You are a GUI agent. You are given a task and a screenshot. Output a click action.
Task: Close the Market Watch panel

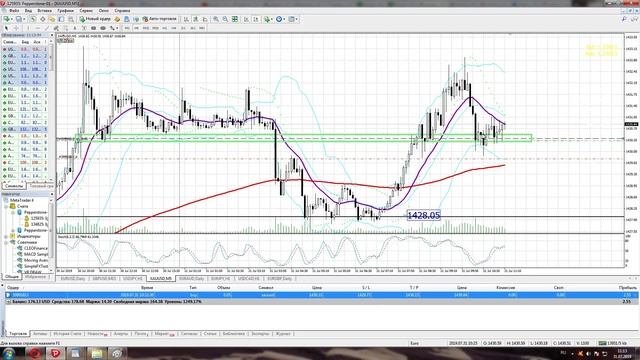[51, 36]
